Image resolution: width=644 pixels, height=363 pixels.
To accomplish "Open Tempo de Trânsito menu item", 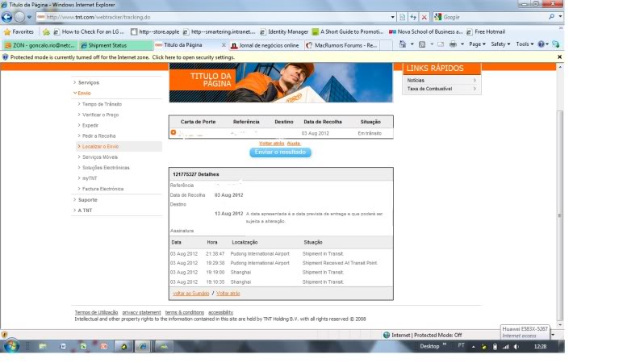I will pyautogui.click(x=102, y=104).
